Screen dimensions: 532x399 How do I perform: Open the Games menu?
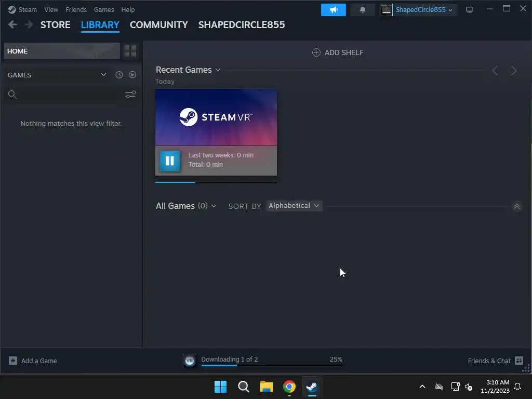pos(104,9)
